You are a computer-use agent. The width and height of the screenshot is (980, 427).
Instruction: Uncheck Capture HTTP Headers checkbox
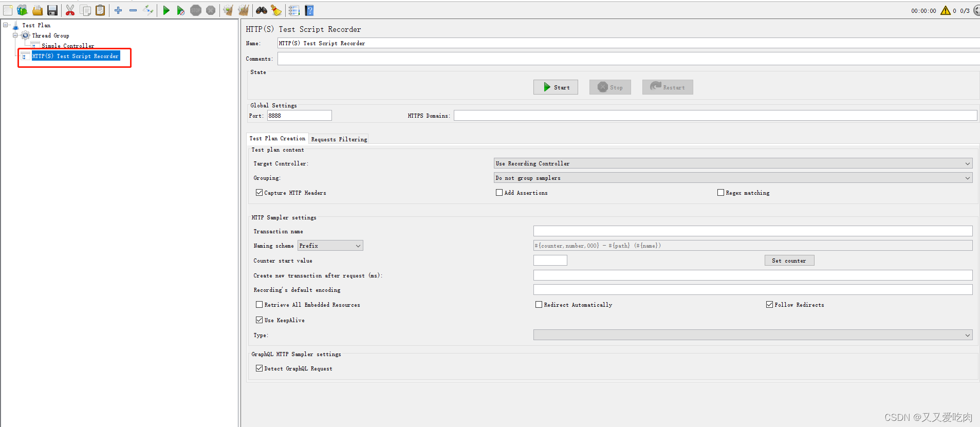(x=259, y=193)
